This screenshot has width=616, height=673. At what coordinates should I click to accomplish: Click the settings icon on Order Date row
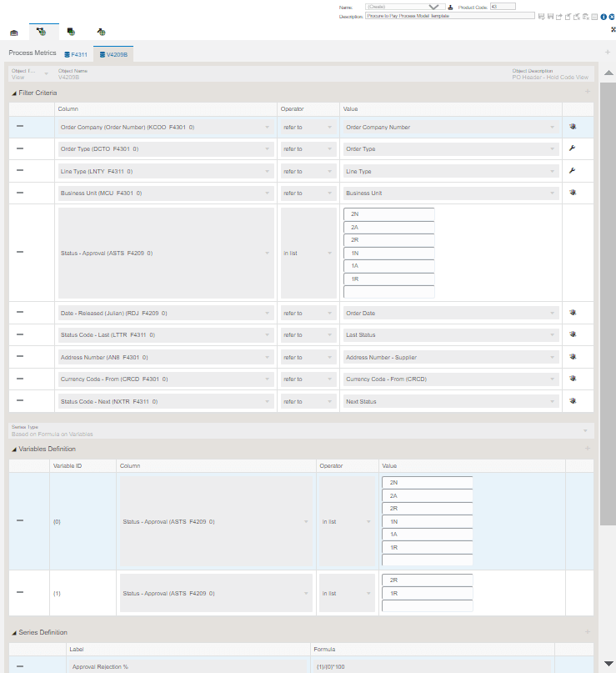pyautogui.click(x=573, y=313)
